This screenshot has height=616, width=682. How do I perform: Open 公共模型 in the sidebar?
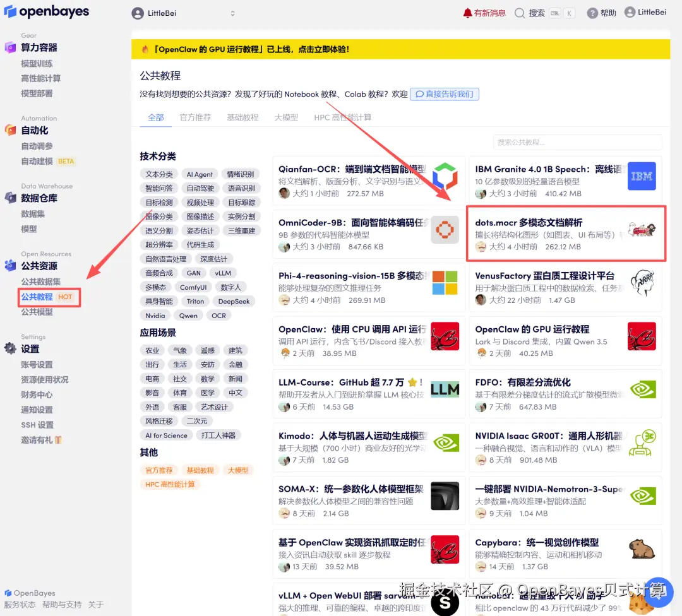click(x=37, y=312)
